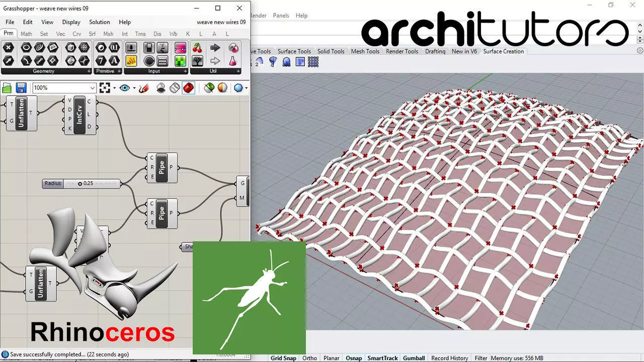Click 'Memory use: 556 MB' status text

click(x=517, y=358)
